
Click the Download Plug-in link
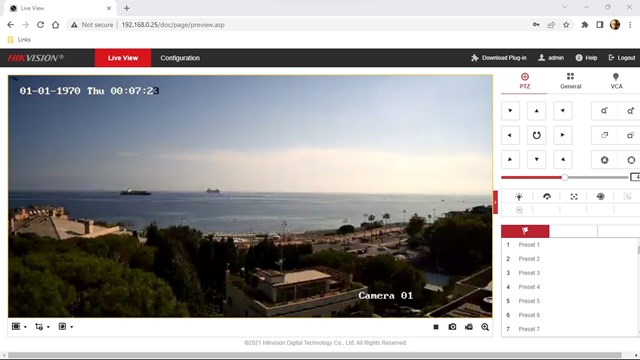499,58
